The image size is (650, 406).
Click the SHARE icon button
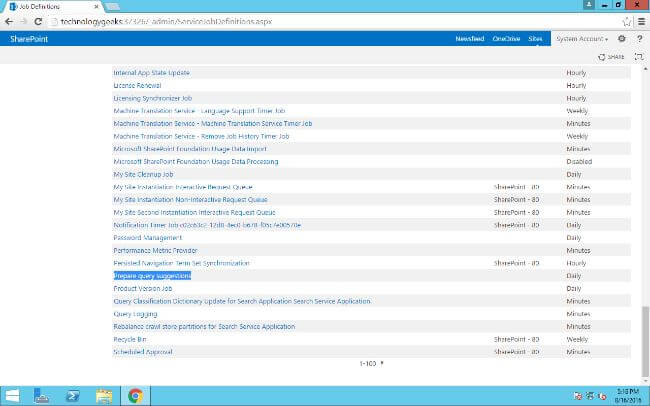tap(611, 57)
